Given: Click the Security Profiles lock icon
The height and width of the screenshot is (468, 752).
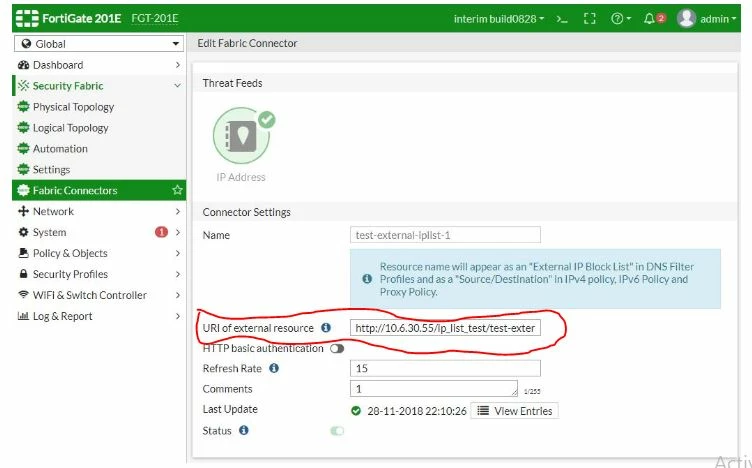Looking at the screenshot, I should 23,274.
